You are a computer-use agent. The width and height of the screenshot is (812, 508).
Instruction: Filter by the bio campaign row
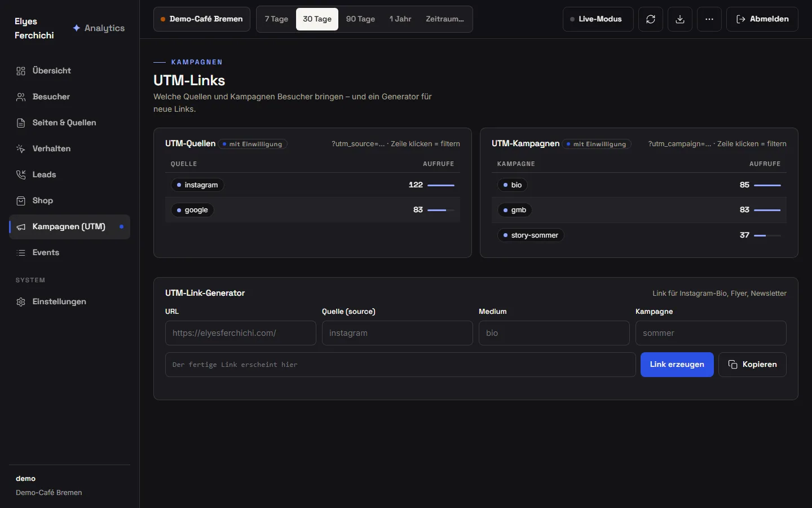639,185
